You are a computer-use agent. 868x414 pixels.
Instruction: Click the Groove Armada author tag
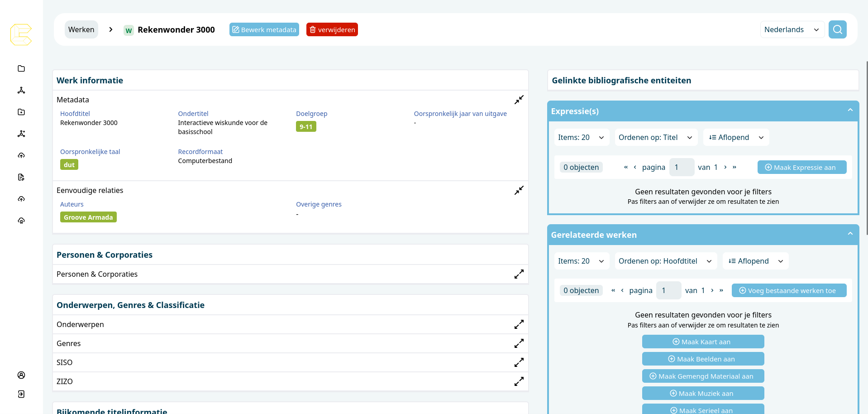[x=88, y=217]
